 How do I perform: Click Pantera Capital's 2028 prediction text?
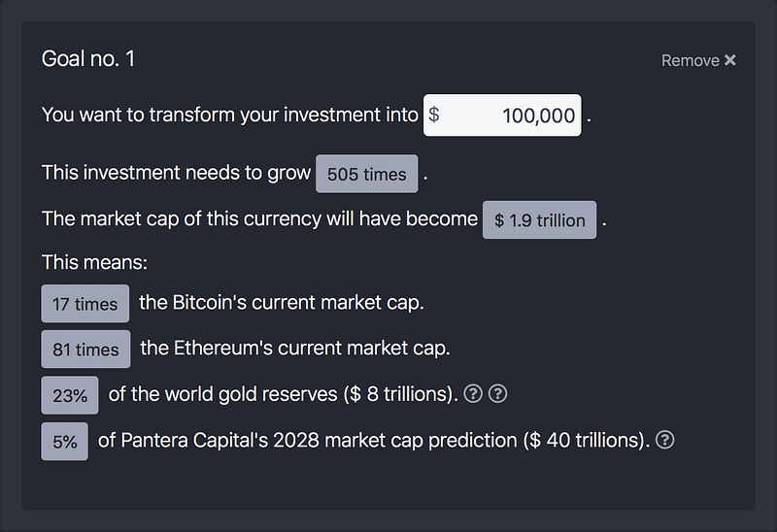(x=374, y=441)
